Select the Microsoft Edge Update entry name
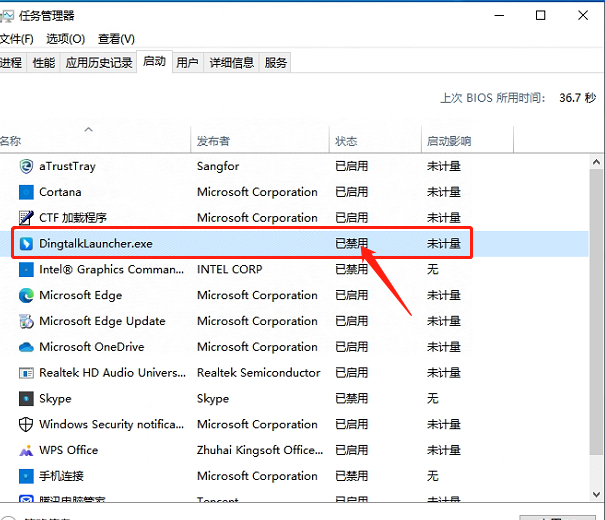605x520 pixels. (102, 321)
